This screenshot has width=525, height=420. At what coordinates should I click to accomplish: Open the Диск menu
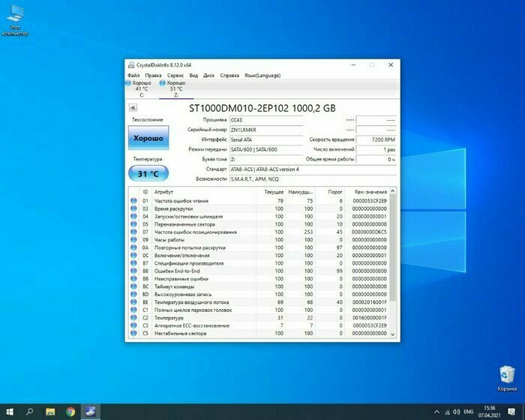pos(209,75)
